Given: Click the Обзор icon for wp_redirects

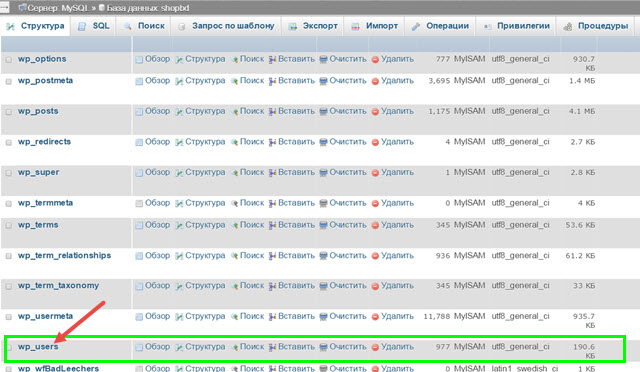Looking at the screenshot, I should 139,142.
